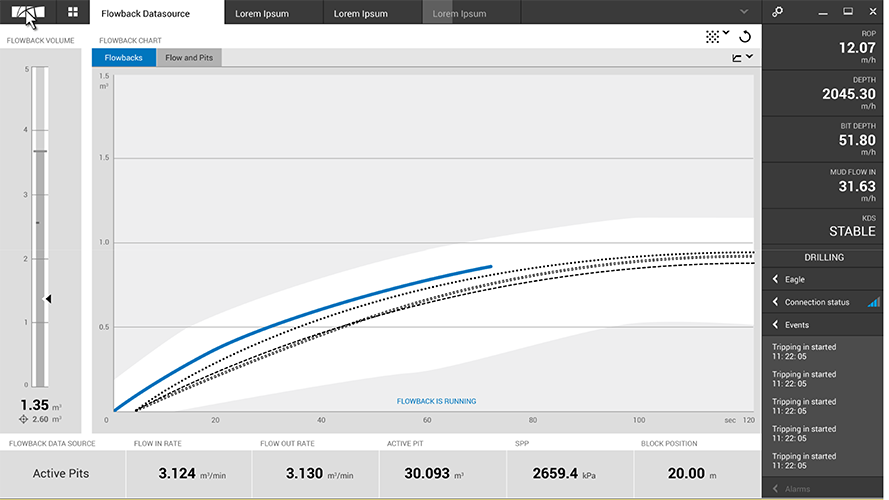Click the application logo in top-left corner
Image resolution: width=889 pixels, height=500 pixels.
[29, 13]
